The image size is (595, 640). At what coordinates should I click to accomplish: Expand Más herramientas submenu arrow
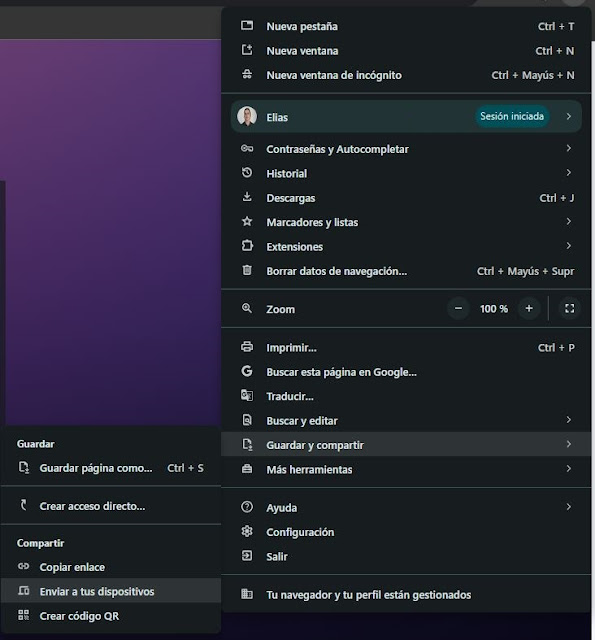pyautogui.click(x=569, y=469)
